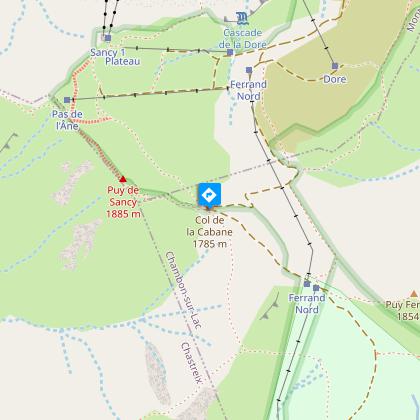Viewport: 420px width, 420px height.
Task: Click the Col de la Cabane label
Action: click(x=209, y=232)
